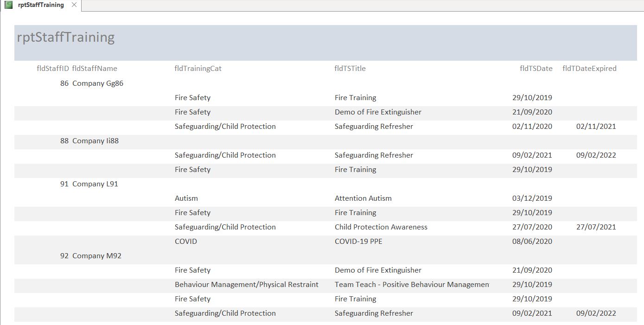Click the Team Teach Positive Behaviour title
Image resolution: width=644 pixels, height=325 pixels.
(x=411, y=285)
